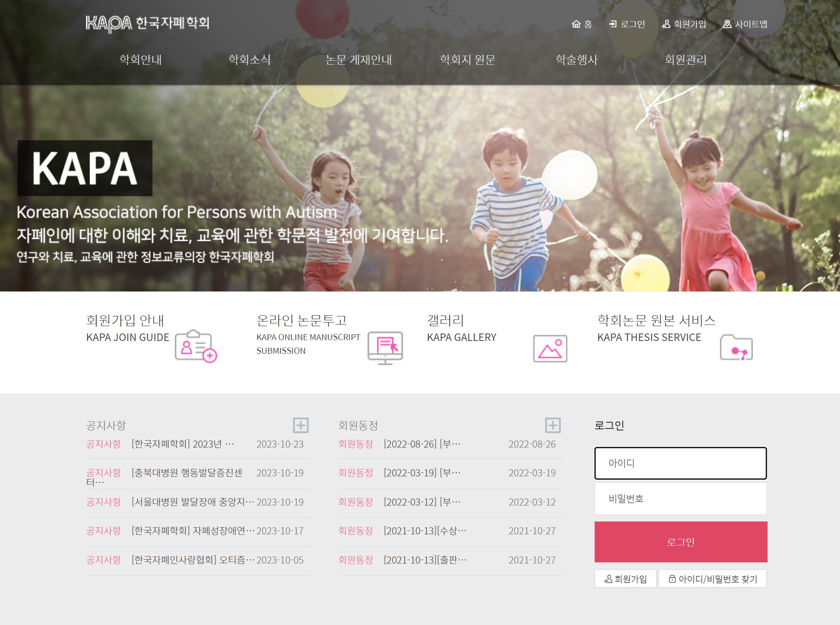Focus the 비밀번호 password field

680,499
